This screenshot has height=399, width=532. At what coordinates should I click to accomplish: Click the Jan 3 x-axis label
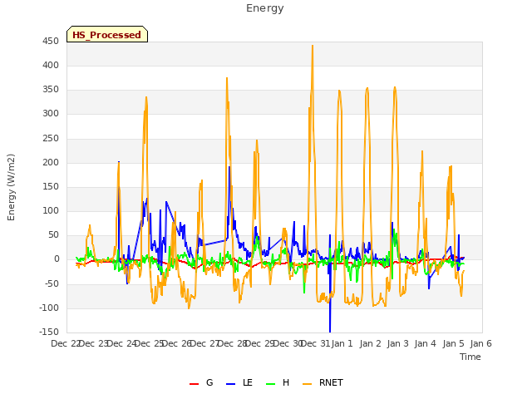pos(398,343)
